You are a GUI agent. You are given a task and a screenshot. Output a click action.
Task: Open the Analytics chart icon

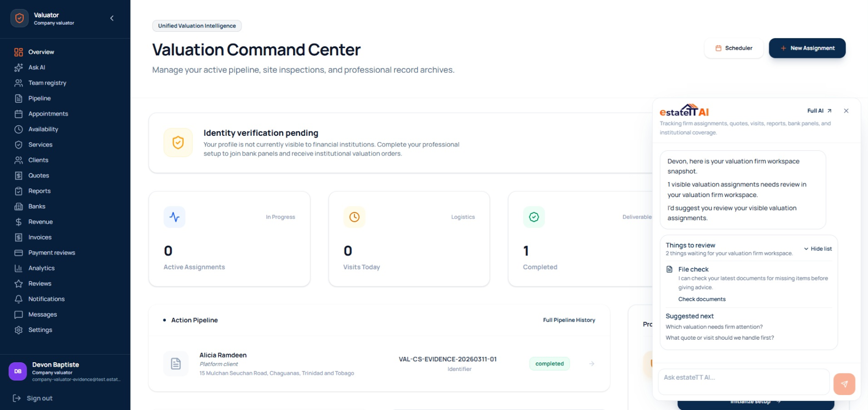18,268
